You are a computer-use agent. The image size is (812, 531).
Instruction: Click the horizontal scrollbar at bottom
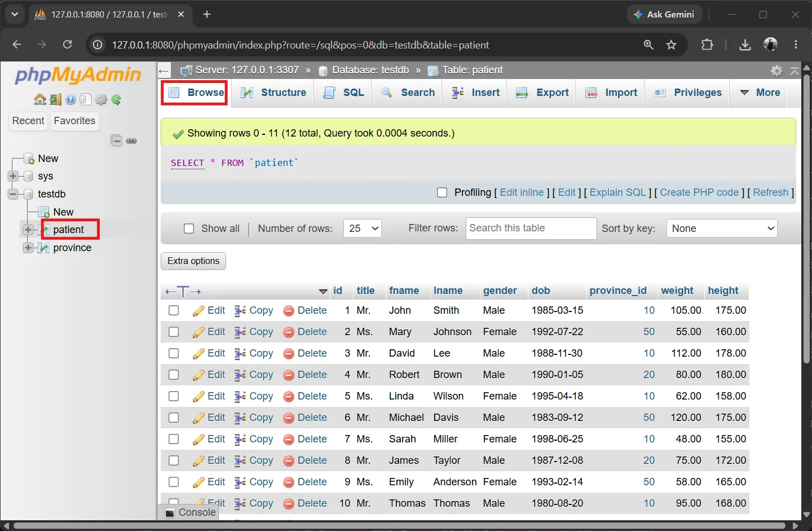coord(399,526)
